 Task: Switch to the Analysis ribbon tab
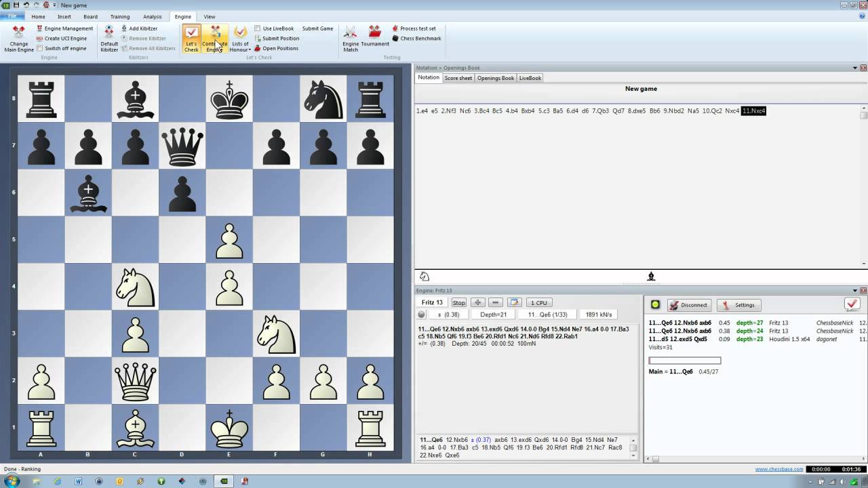tap(153, 16)
